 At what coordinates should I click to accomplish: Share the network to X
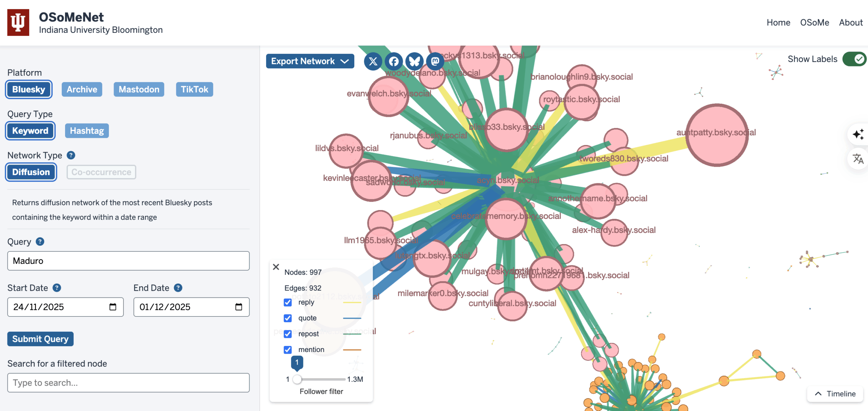pyautogui.click(x=373, y=61)
